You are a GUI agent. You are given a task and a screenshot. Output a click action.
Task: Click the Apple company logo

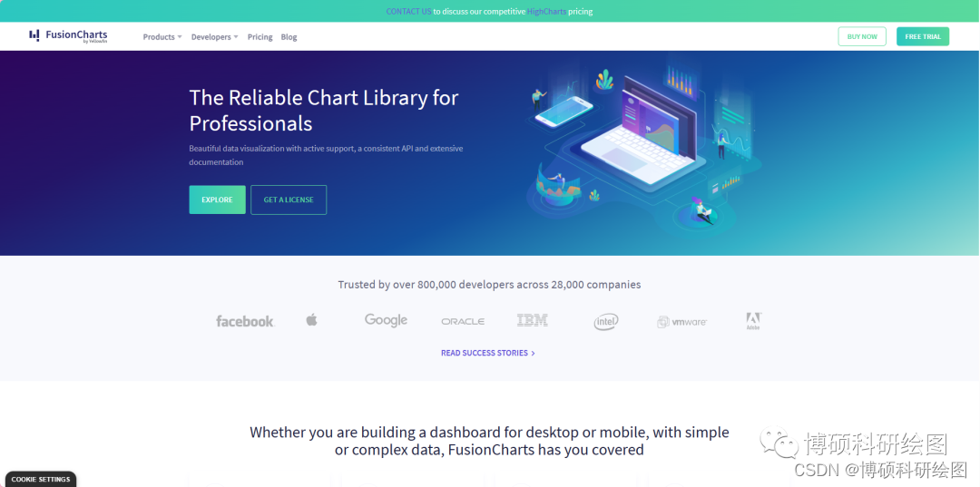tap(311, 320)
